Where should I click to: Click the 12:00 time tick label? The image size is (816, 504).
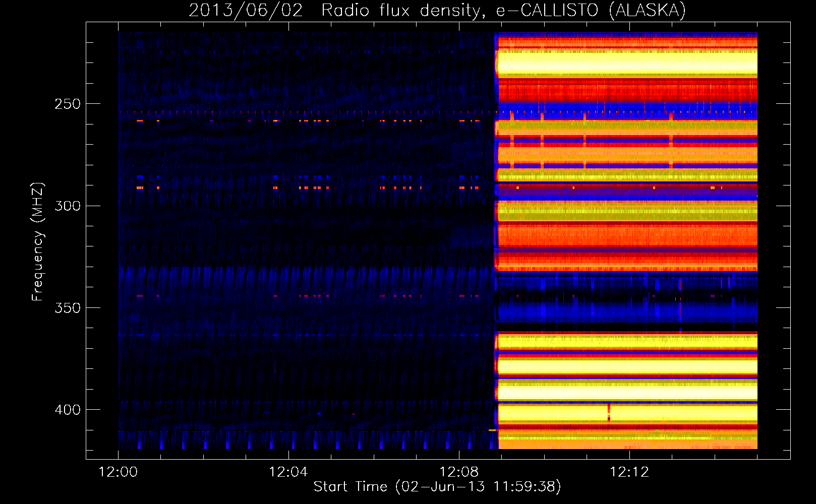point(118,472)
